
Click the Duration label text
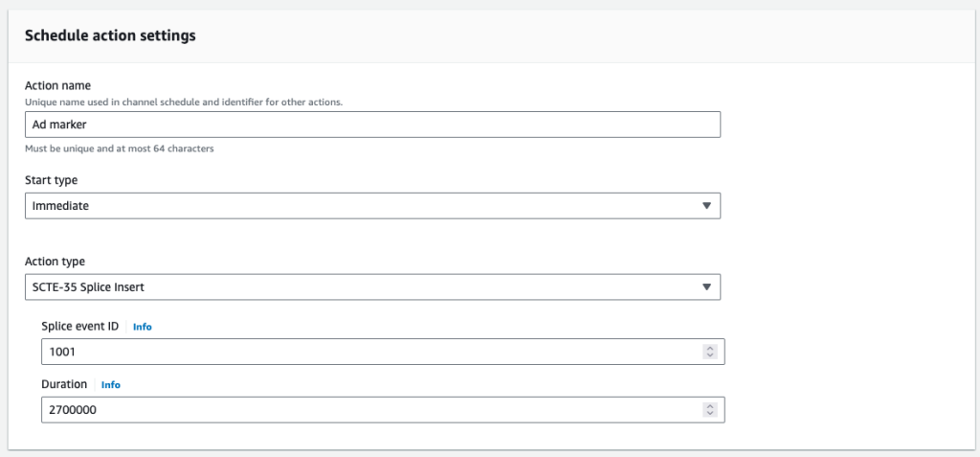coord(64,384)
